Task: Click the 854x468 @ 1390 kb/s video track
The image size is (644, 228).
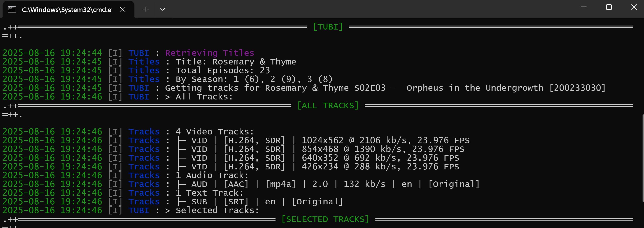Action: (383, 149)
